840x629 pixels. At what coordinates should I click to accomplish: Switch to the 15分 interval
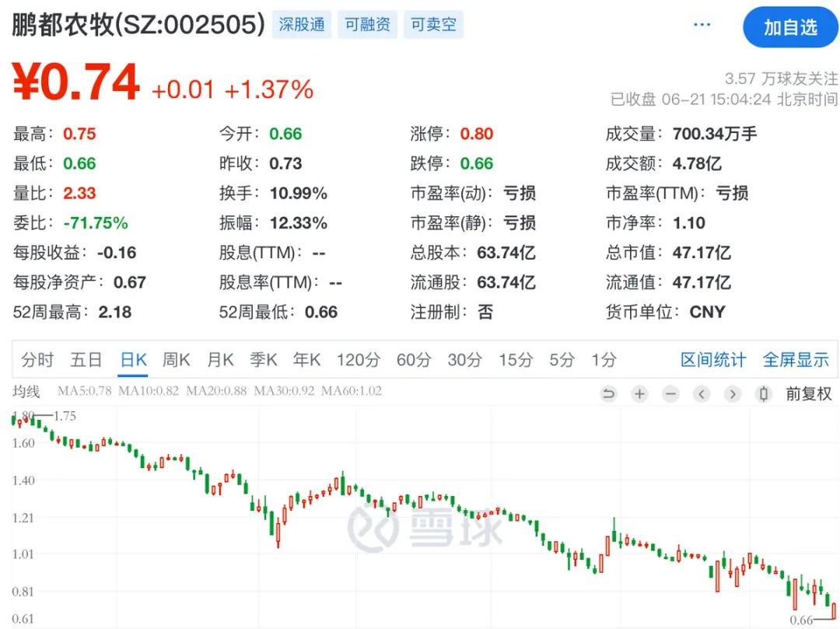pos(516,360)
